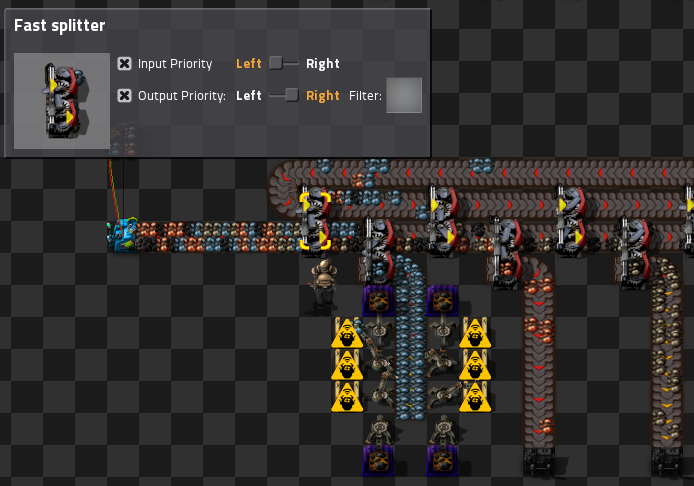This screenshot has width=694, height=486.
Task: Select underground belt entrance under stone belt
Action: pyautogui.click(x=666, y=462)
